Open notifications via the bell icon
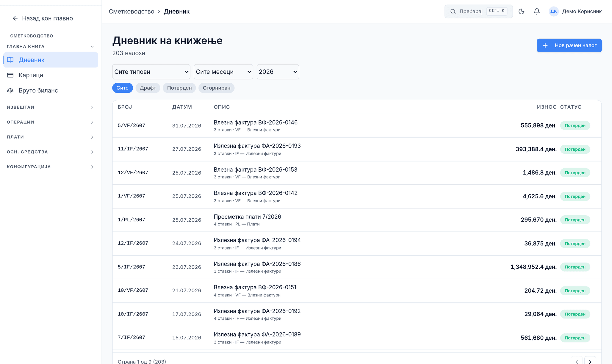The image size is (612, 364). [x=537, y=12]
